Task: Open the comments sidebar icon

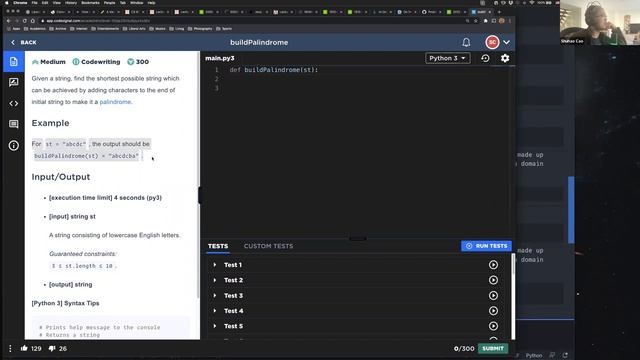Action: pos(13,124)
